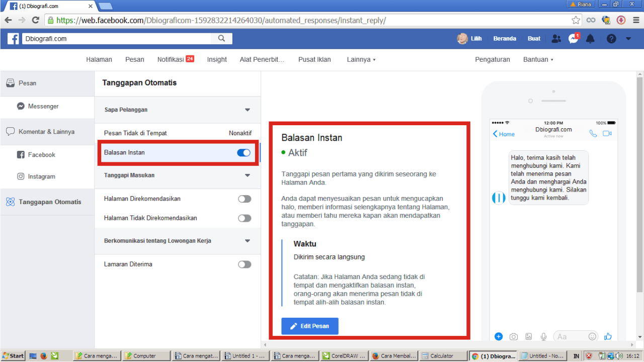Screen dimensions: 644x362
Task: Click the Facebook logo icon
Action: tap(13, 39)
